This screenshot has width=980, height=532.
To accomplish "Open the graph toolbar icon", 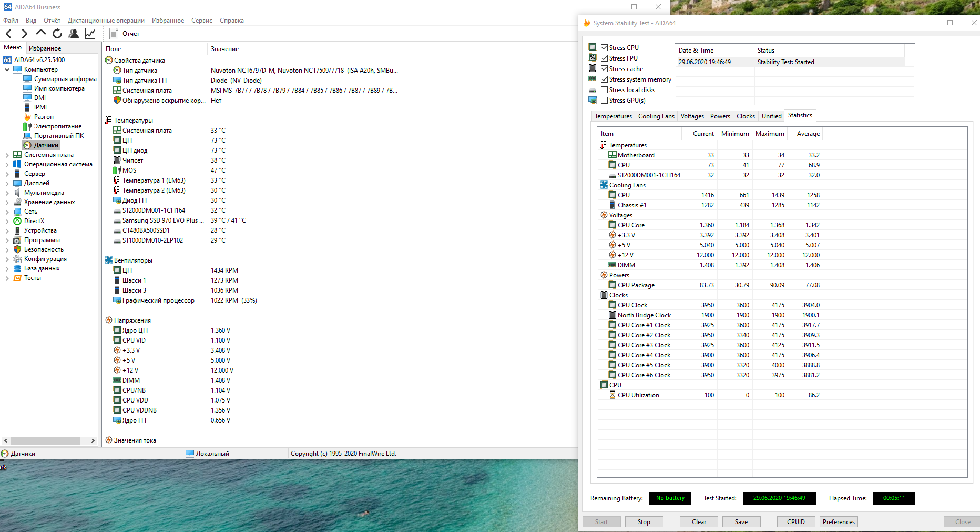I will [x=90, y=34].
